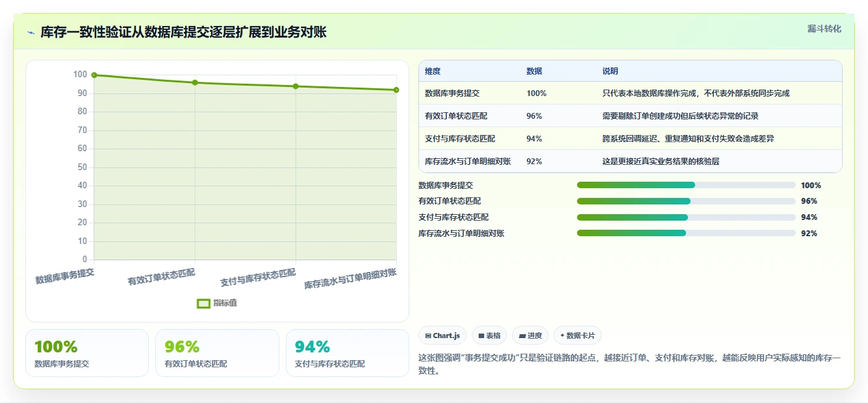Click the lightning icon beside the title
This screenshot has height=403, width=868.
pyautogui.click(x=31, y=32)
